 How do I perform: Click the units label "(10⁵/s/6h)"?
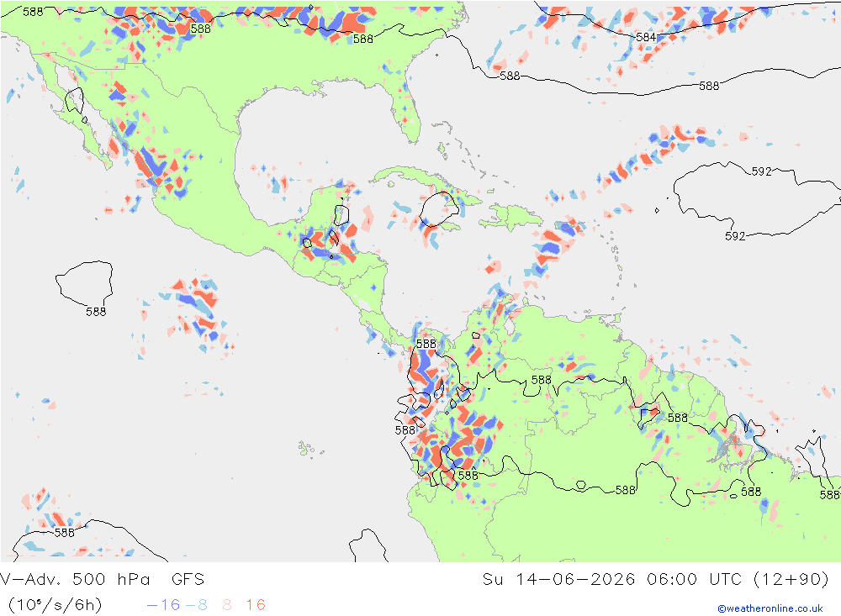(55, 605)
